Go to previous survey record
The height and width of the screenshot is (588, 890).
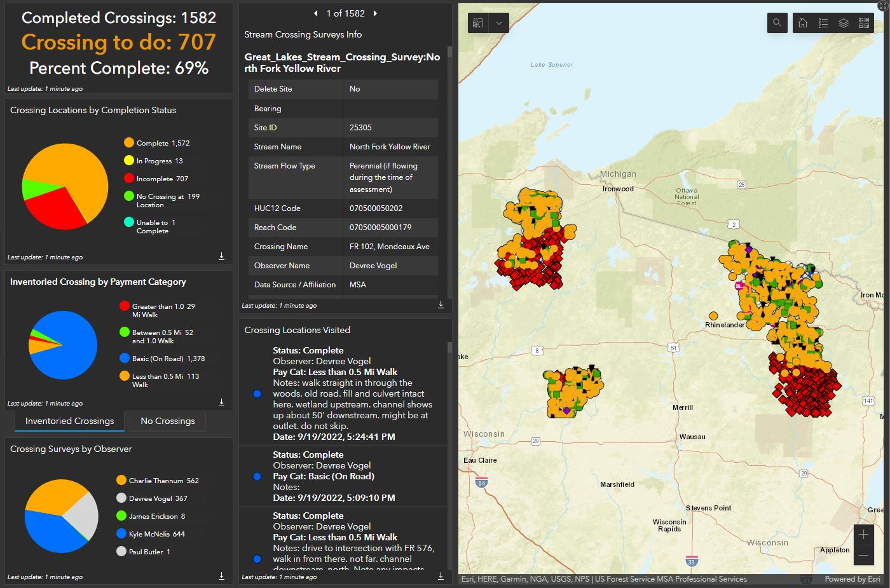point(316,13)
